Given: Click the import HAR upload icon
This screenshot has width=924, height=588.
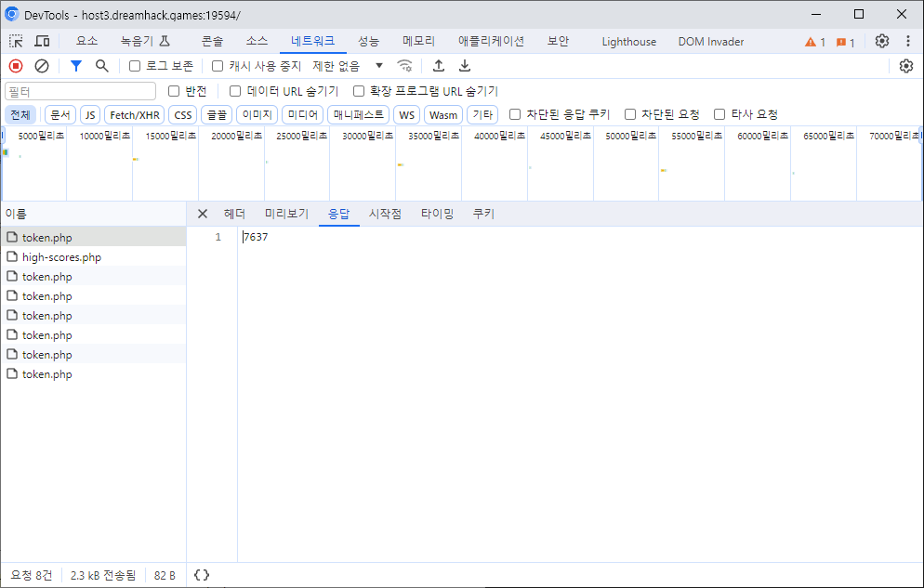Looking at the screenshot, I should [439, 66].
